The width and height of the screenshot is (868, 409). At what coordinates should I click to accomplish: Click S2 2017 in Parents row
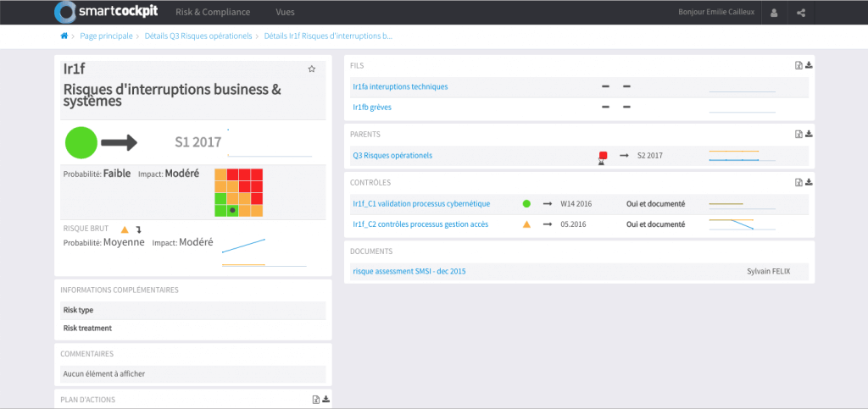coord(649,155)
